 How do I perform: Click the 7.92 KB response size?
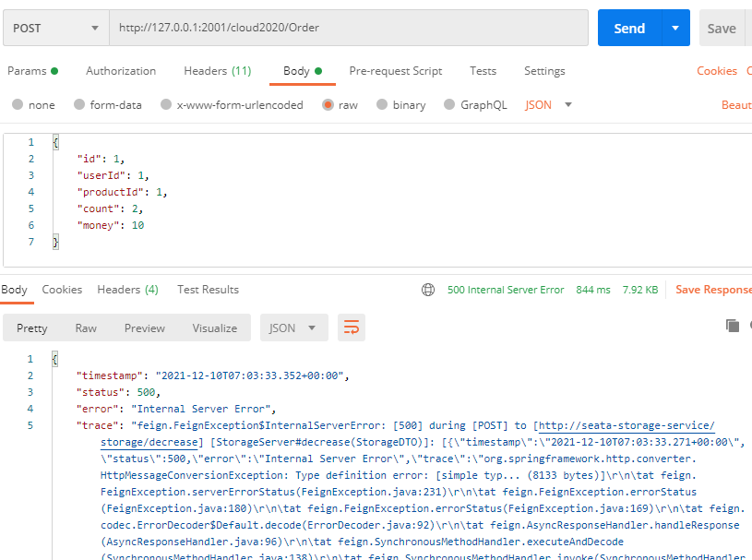tap(639, 290)
